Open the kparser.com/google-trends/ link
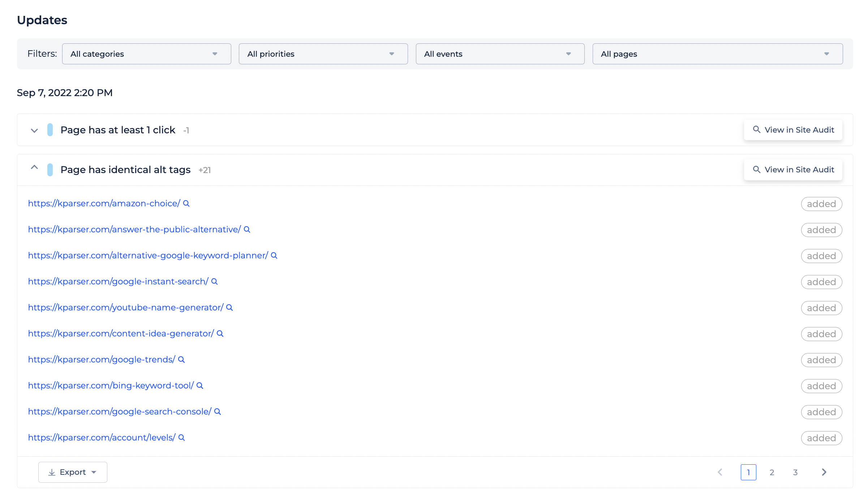Image resolution: width=868 pixels, height=503 pixels. [102, 360]
